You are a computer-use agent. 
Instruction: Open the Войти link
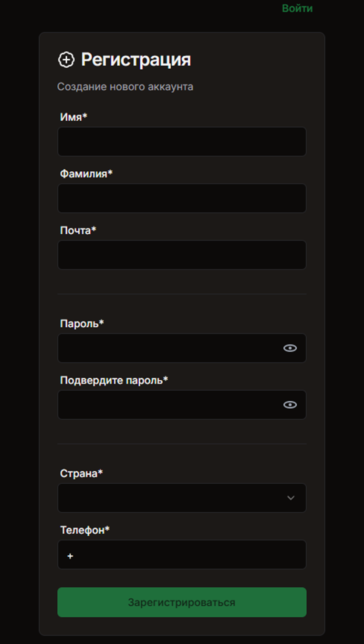click(x=297, y=9)
